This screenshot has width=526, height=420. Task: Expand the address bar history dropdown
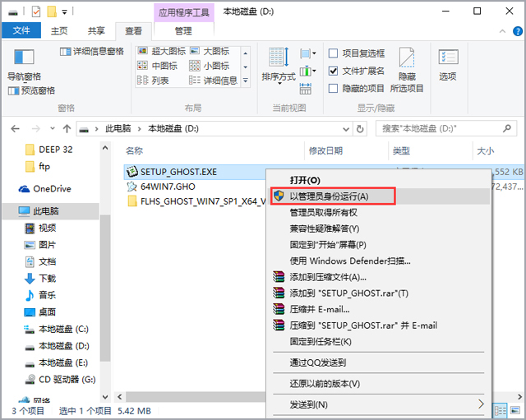pyautogui.click(x=346, y=129)
